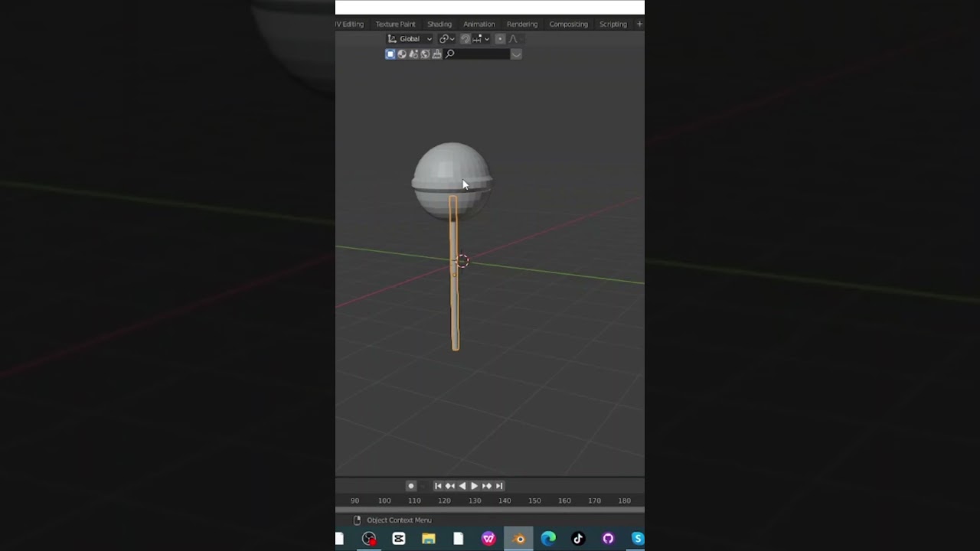Click the world globe filter icon
Image resolution: width=980 pixels, height=551 pixels.
425,54
